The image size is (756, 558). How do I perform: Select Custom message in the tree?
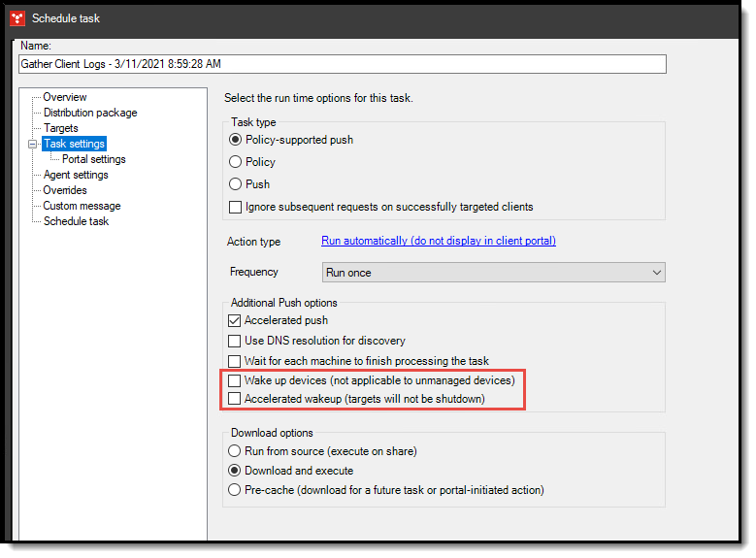click(82, 206)
